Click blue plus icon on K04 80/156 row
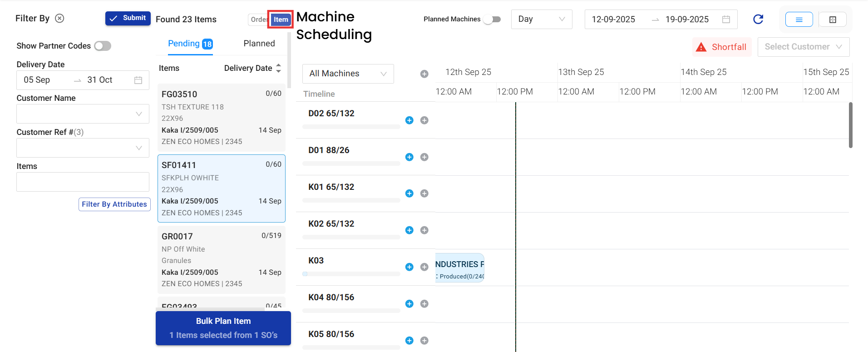This screenshot has width=868, height=352. coord(409,304)
